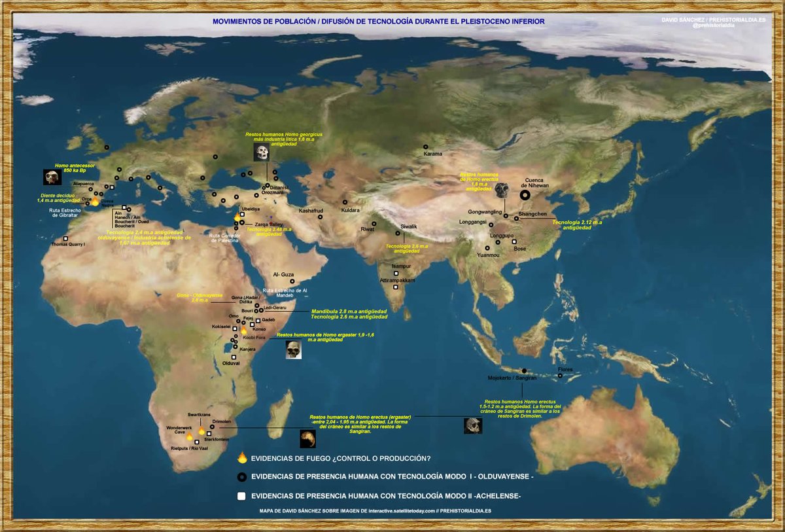This screenshot has height=532, width=785.
Task: Click the circle marker at Shangchen
Action: 516,218
